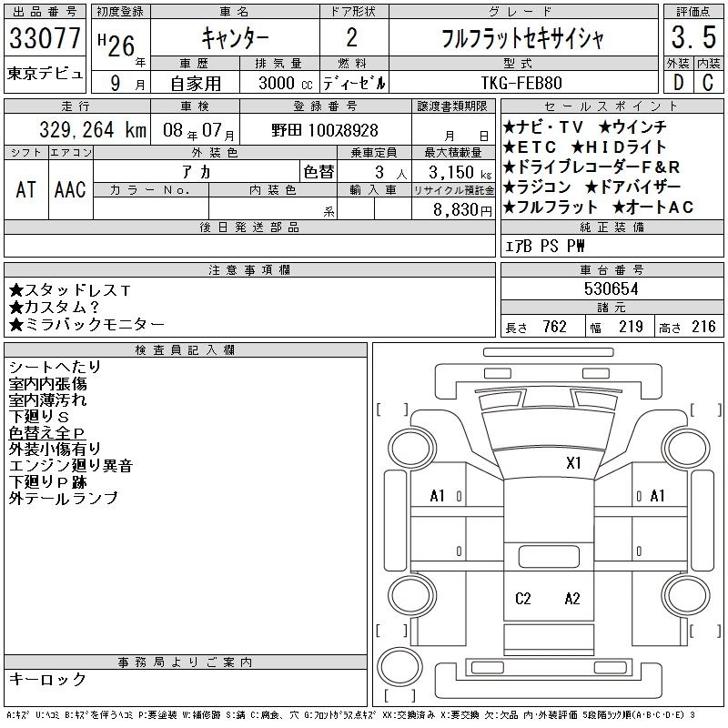
Task: Click the model code TKG-FEB80
Action: click(x=522, y=82)
